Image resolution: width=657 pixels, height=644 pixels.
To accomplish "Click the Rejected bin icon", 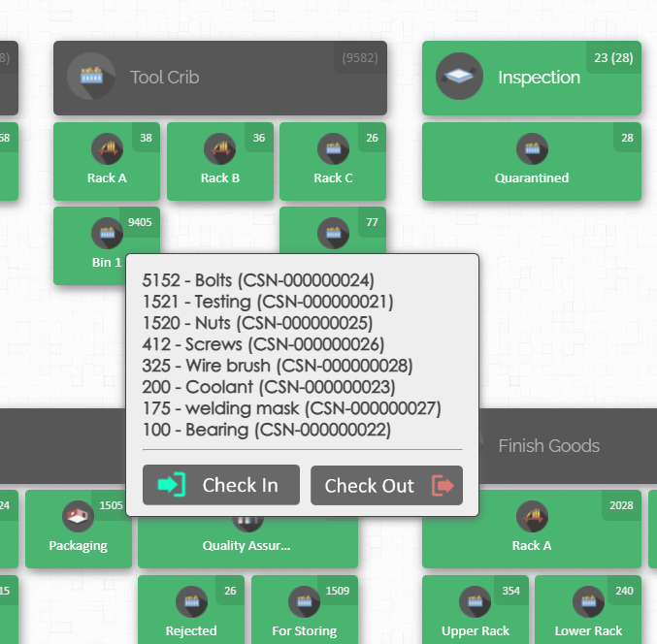I will tap(191, 601).
